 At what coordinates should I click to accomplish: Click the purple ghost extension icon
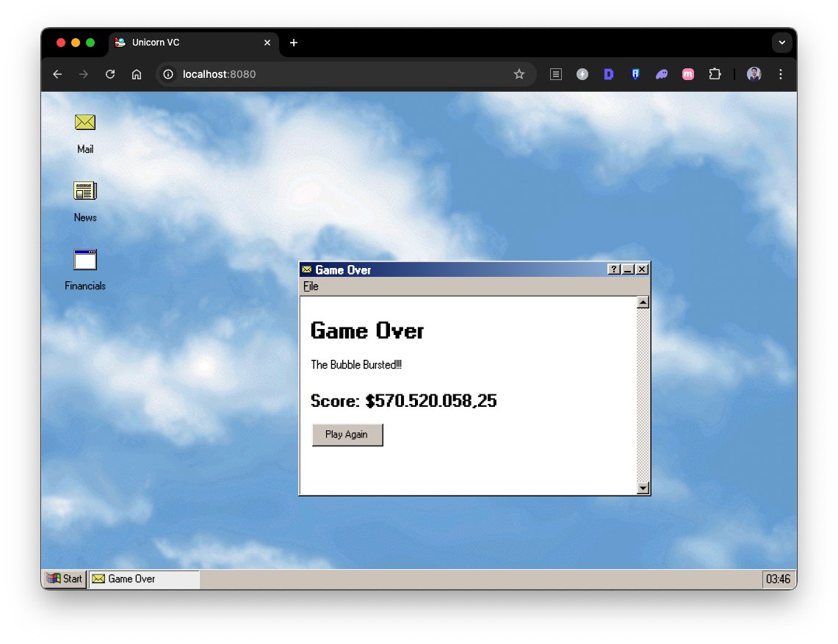click(662, 74)
